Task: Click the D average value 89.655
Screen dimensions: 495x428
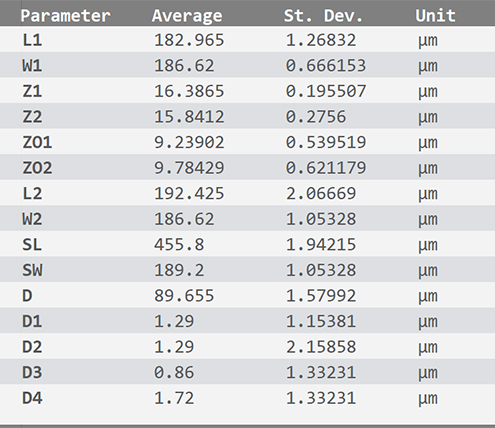Action: coord(184,296)
